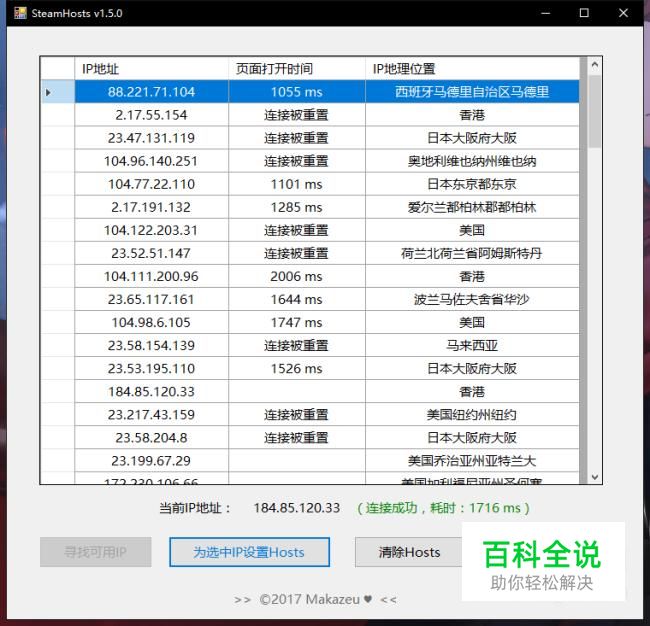Click the 西班牙马德里自治区马德里 location cell
This screenshot has height=626, width=650.
[x=472, y=92]
